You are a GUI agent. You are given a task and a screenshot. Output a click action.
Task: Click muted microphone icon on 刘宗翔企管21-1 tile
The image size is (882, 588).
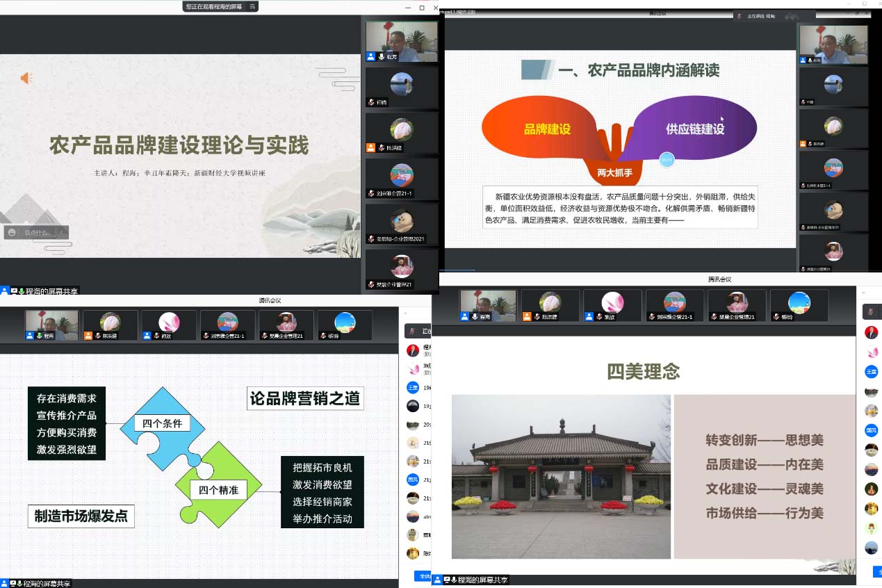click(371, 195)
